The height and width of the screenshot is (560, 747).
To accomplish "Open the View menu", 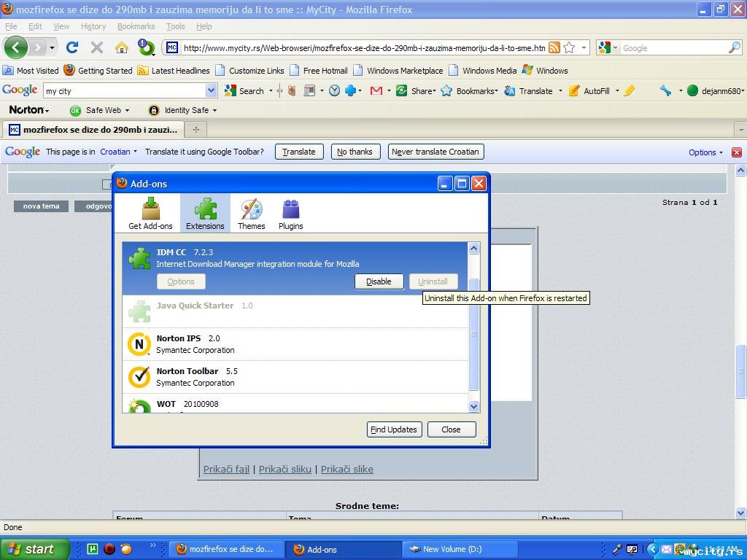I will 61,26.
